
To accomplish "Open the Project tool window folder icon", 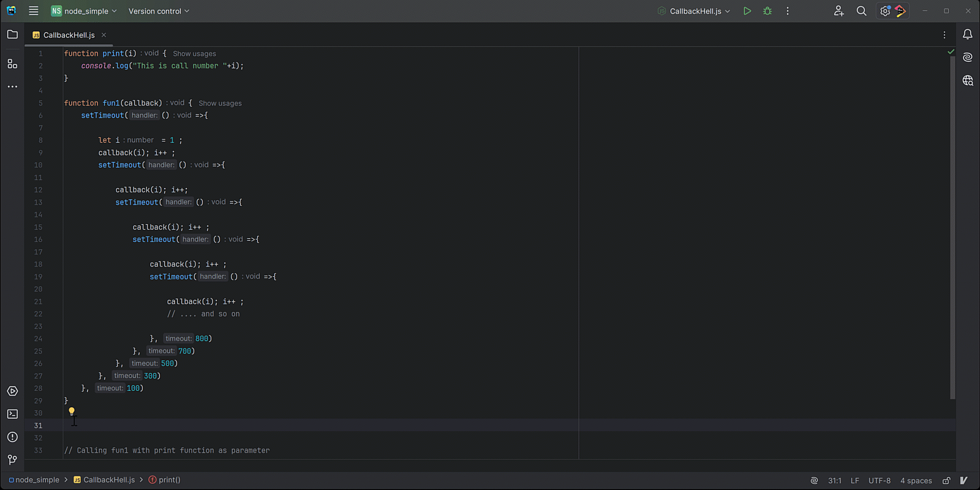I will [x=12, y=34].
